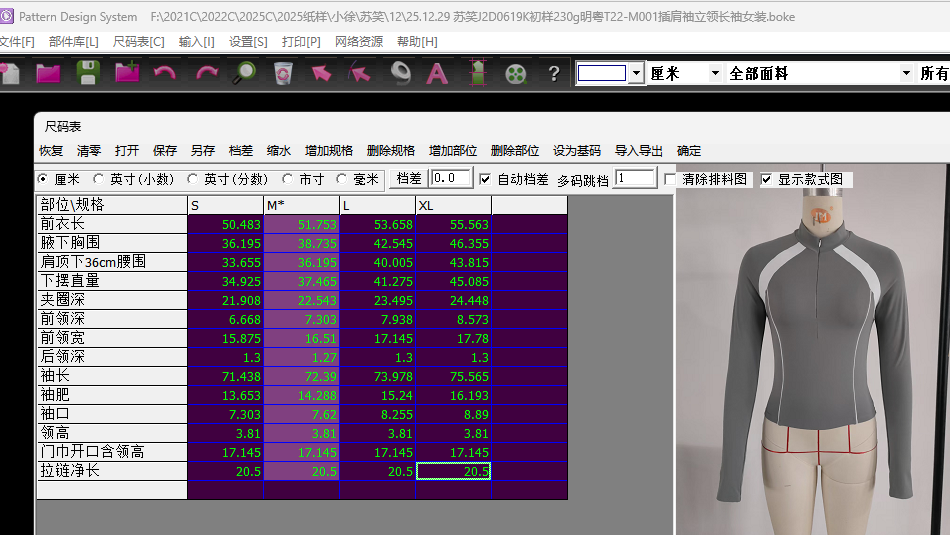Select the magnifying glass zoom tool

245,73
